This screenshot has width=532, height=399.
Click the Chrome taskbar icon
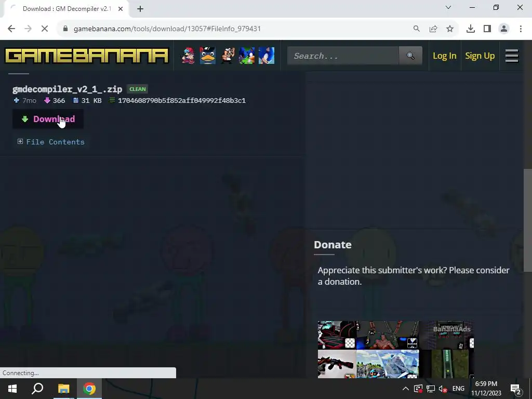pyautogui.click(x=89, y=389)
